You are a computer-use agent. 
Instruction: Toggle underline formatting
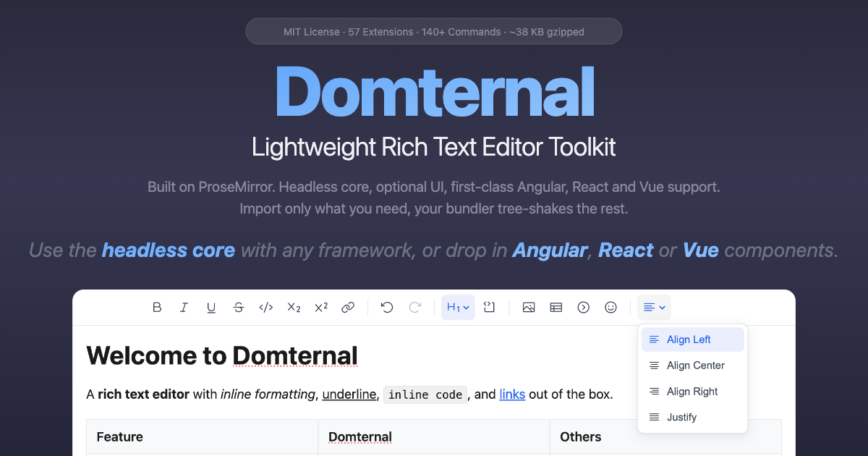click(211, 307)
